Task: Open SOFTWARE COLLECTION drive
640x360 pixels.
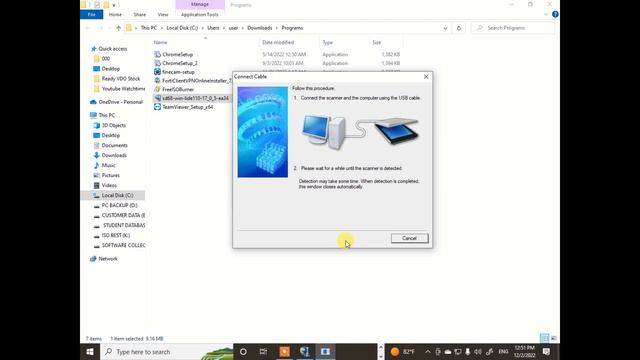Action: 123,245
